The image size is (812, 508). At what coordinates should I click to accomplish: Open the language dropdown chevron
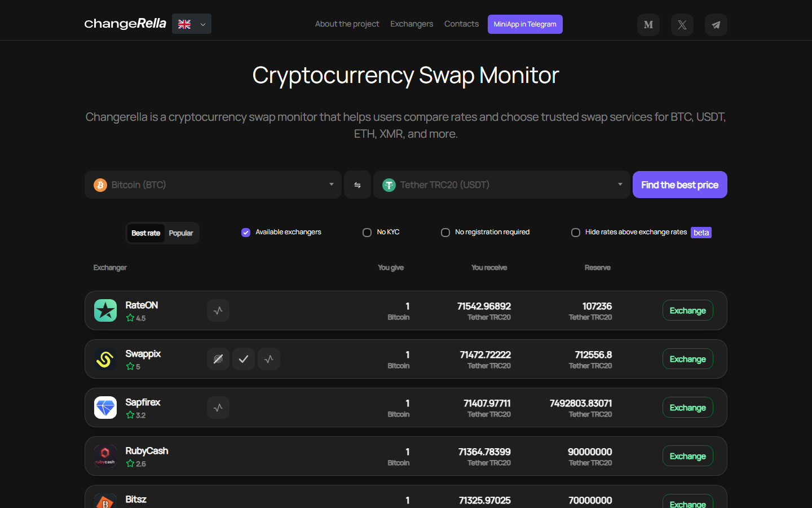(203, 24)
